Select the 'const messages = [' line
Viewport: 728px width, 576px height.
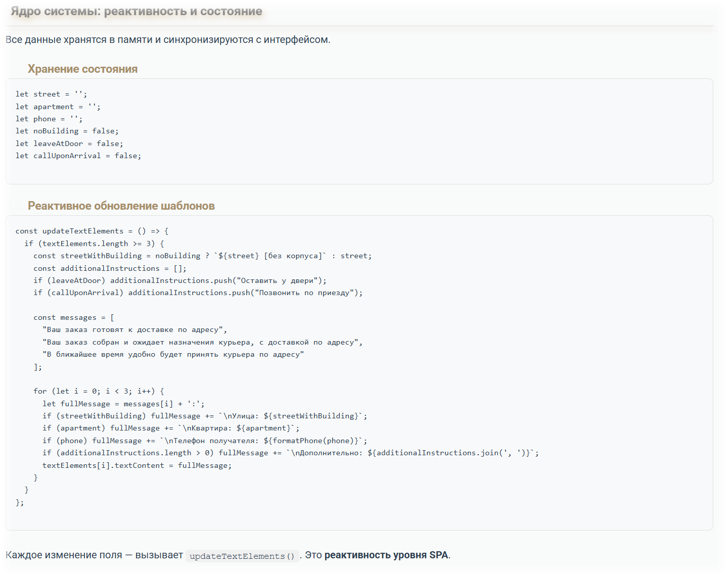(x=73, y=317)
